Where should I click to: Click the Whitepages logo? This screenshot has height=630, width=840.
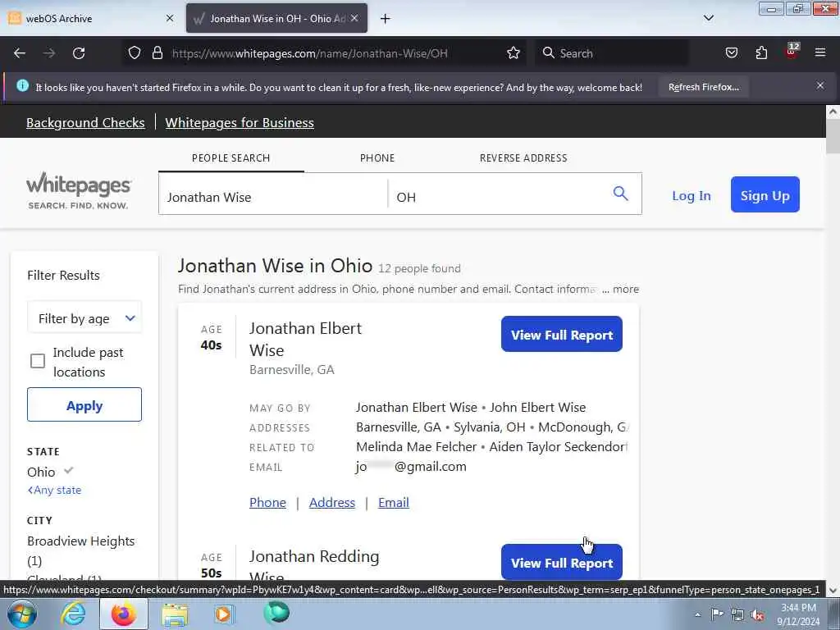click(79, 190)
